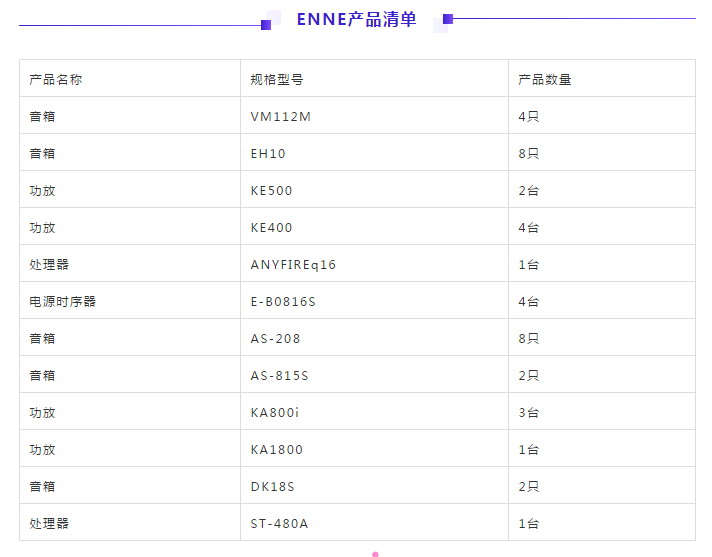Select the 产品名称 column header
The height and width of the screenshot is (557, 712).
click(x=56, y=79)
